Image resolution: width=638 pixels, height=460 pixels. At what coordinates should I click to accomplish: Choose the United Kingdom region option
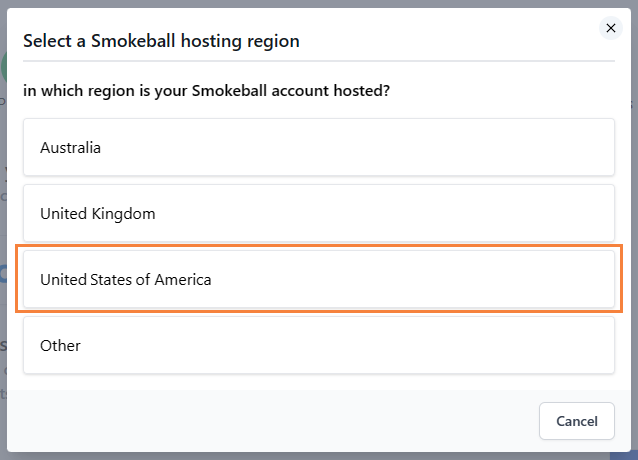pos(319,213)
